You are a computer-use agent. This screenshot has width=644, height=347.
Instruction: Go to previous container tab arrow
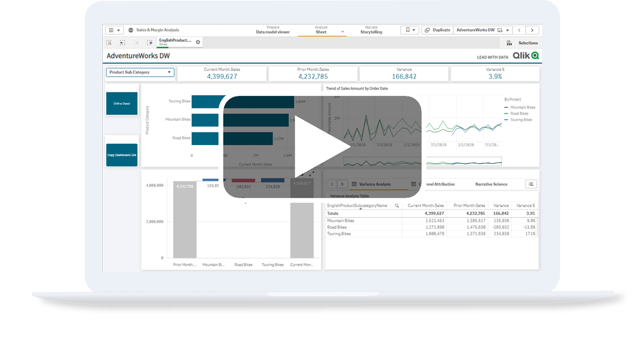point(332,184)
